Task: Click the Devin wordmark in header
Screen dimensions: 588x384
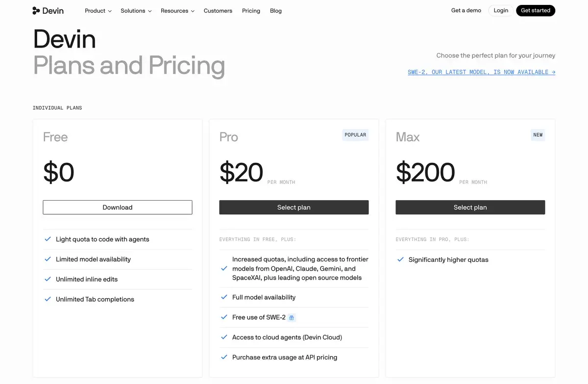Action: pos(53,11)
